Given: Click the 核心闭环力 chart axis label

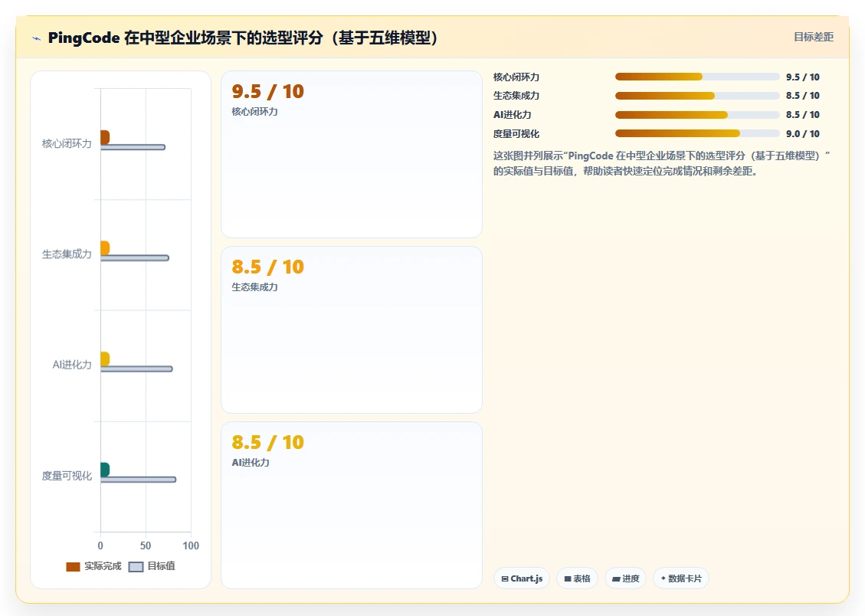Looking at the screenshot, I should [x=67, y=143].
